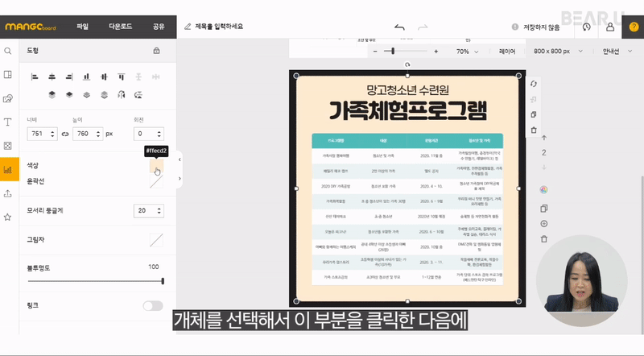Align the shape to vertical middle
Viewport: 644px width, 356px height.
pyautogui.click(x=104, y=77)
